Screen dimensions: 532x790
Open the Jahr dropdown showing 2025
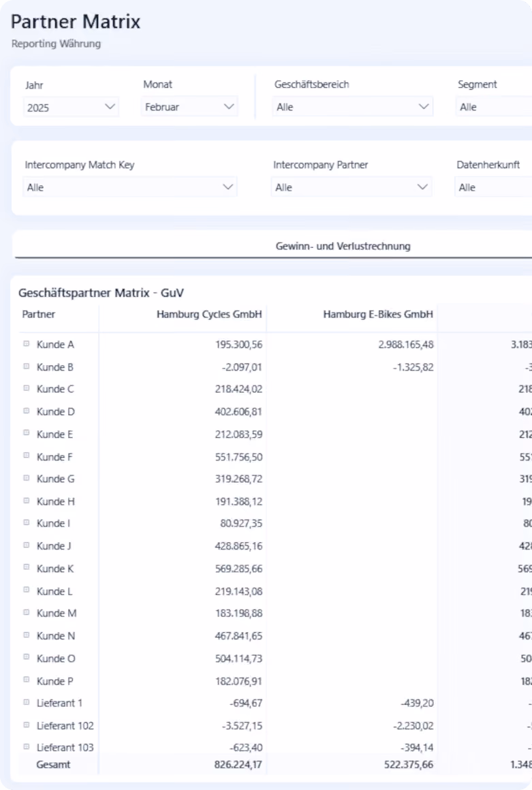[71, 107]
